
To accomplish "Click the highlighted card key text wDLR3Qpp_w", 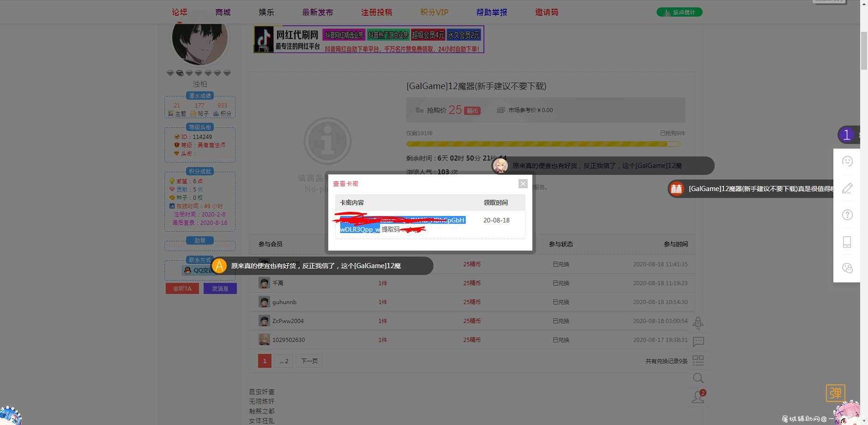I will point(360,229).
